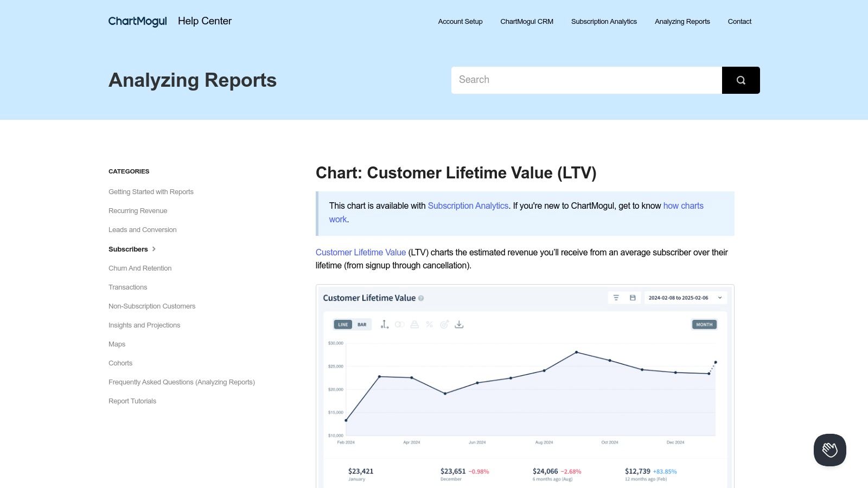Click inside the Search field
This screenshot has height=488, width=868.
pos(586,80)
